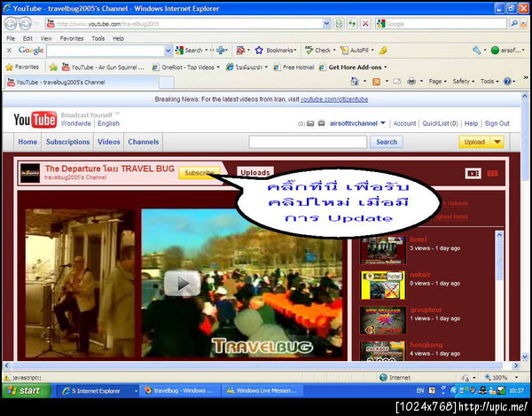The height and width of the screenshot is (416, 532).
Task: Open the Free Hotmail favorites link
Action: [294, 67]
